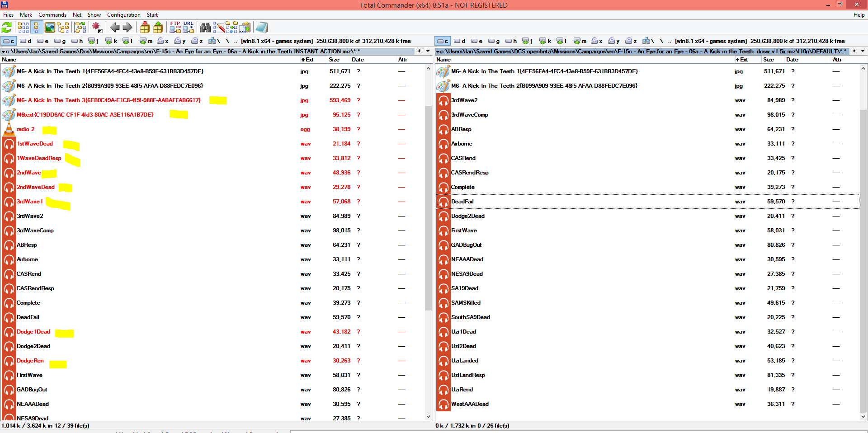The width and height of the screenshot is (868, 433).
Task: Select DodgeRen wav in left panel
Action: [x=212, y=361]
